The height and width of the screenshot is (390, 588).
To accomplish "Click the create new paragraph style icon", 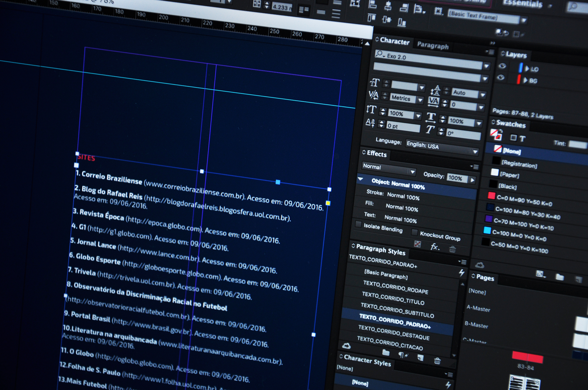I will [421, 358].
